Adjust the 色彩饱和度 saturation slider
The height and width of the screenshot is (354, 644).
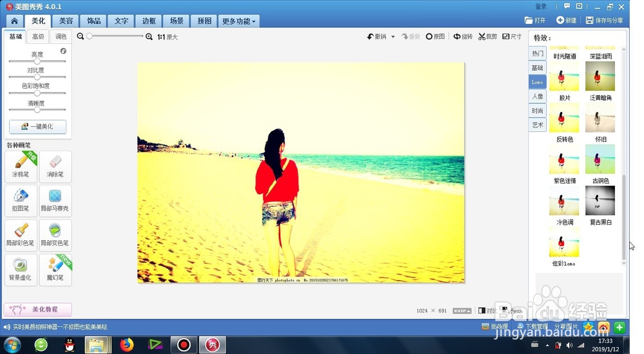(37, 93)
